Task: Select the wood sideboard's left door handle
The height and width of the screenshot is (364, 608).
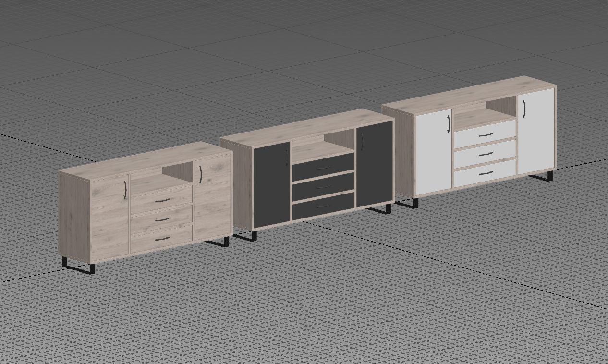Action: [x=125, y=190]
